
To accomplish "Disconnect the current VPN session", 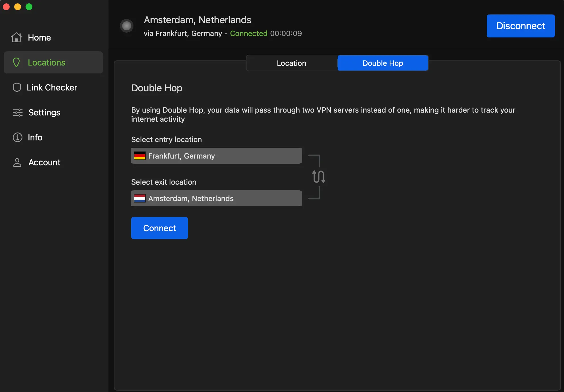I will 521,26.
